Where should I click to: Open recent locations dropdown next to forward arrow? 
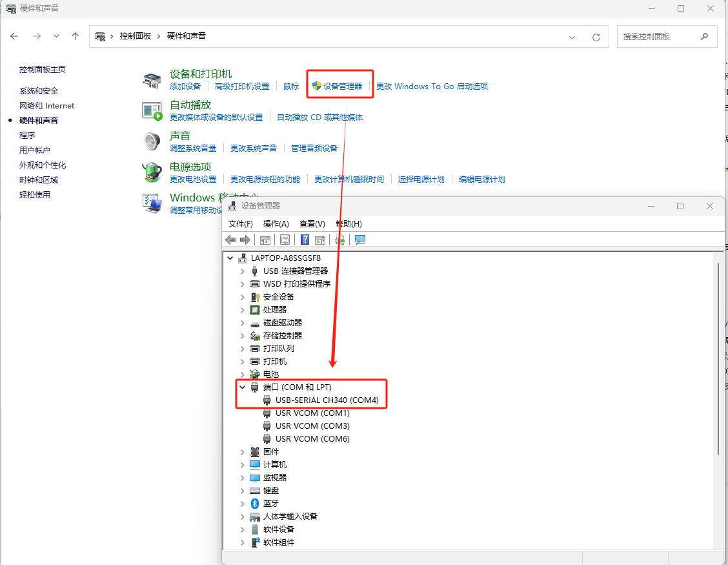(56, 36)
